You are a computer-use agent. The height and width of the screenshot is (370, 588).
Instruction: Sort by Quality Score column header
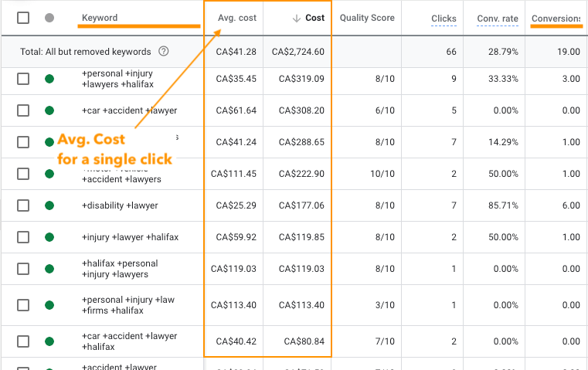click(367, 18)
